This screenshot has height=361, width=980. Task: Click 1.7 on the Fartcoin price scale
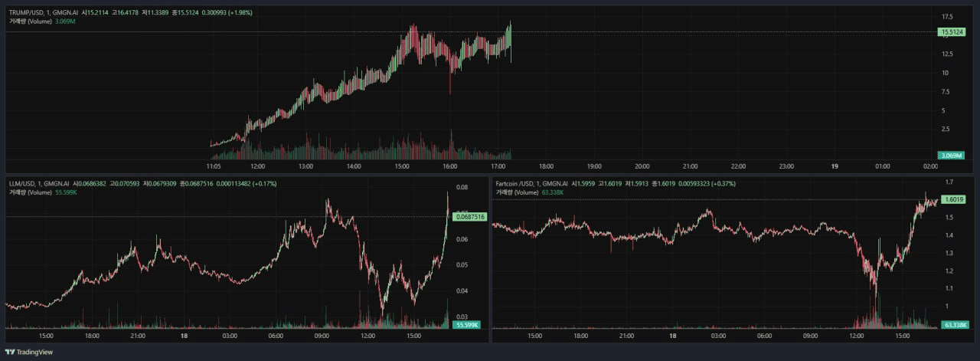coord(948,182)
